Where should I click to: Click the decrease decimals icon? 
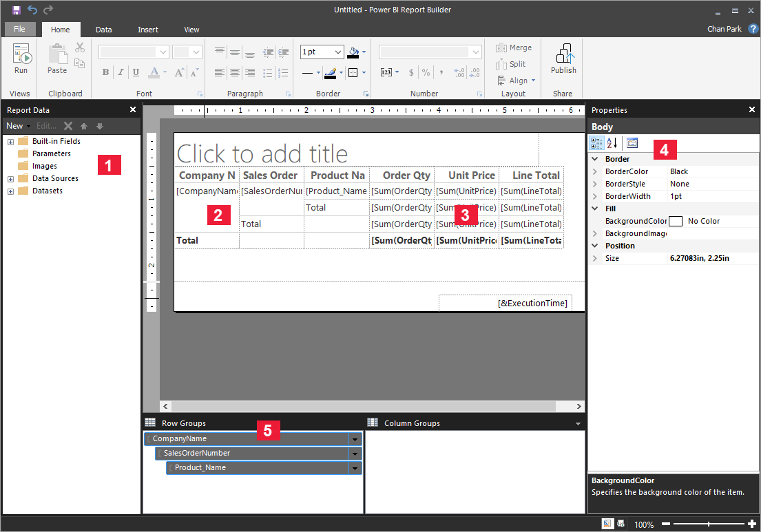[x=475, y=73]
